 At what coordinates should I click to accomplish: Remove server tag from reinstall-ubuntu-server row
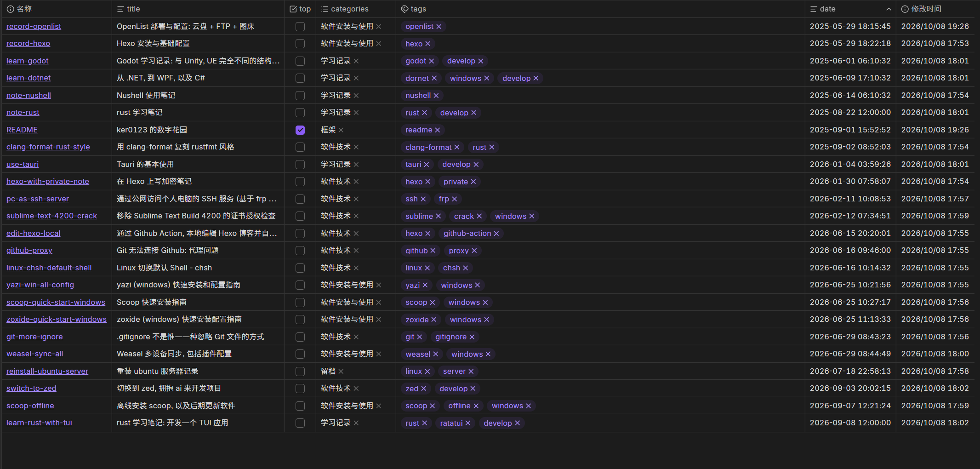[471, 372]
